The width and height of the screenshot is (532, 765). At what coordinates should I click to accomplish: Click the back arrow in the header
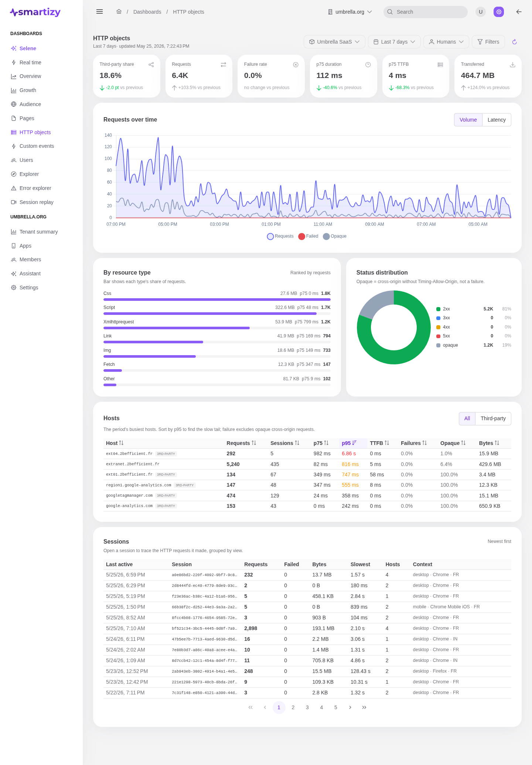[x=519, y=12]
